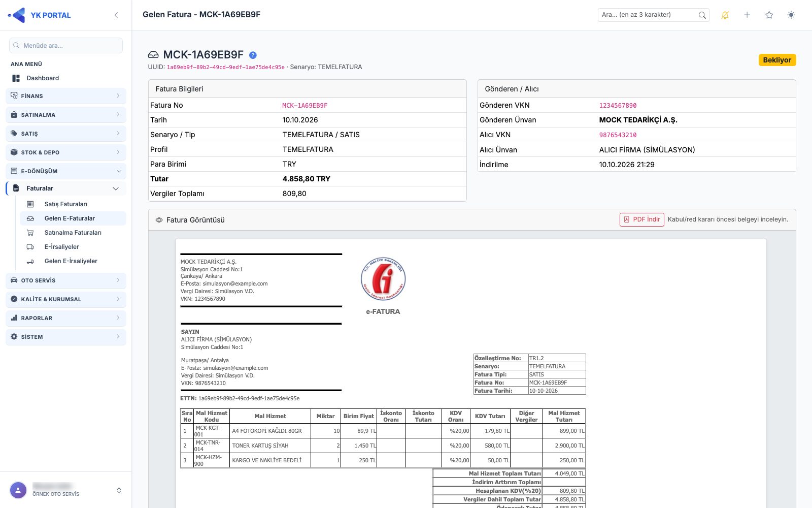
Task: Click the Menüde ara search field
Action: (66, 46)
